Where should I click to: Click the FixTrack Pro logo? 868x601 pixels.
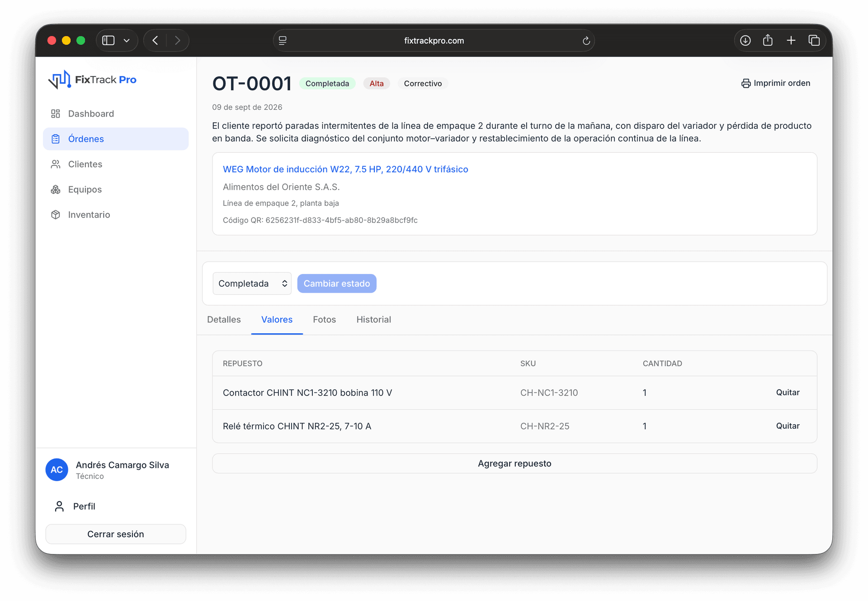coord(92,80)
